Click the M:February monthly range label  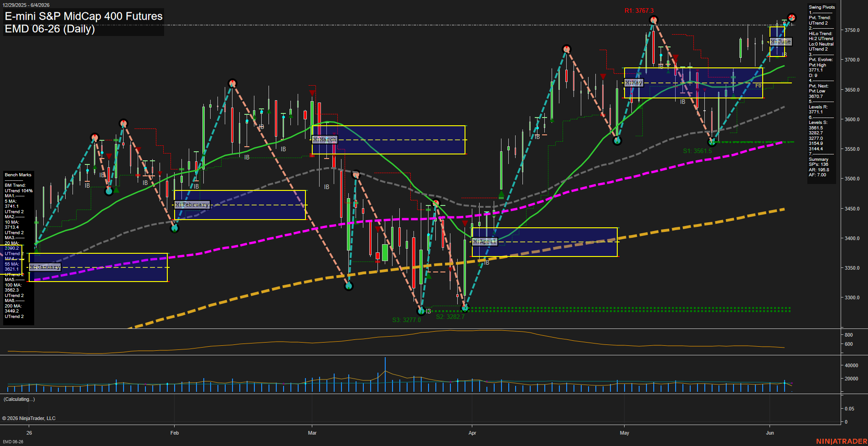coord(192,205)
